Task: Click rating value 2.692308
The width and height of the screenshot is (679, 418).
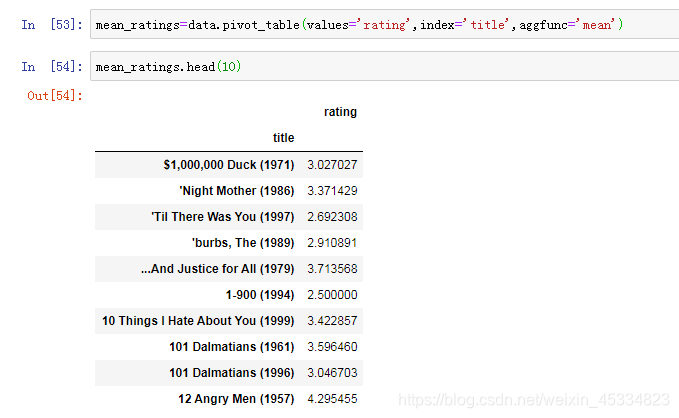Action: (332, 217)
